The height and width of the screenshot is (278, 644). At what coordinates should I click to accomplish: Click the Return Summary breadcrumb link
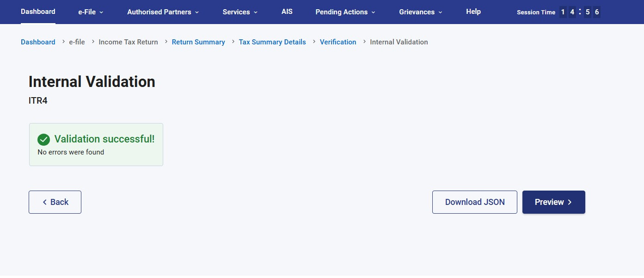click(198, 42)
